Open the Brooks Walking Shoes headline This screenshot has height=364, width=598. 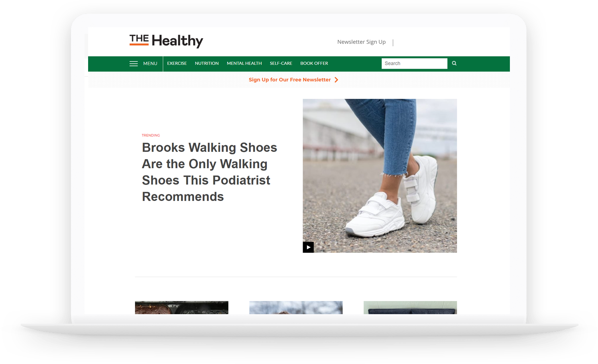pyautogui.click(x=209, y=172)
